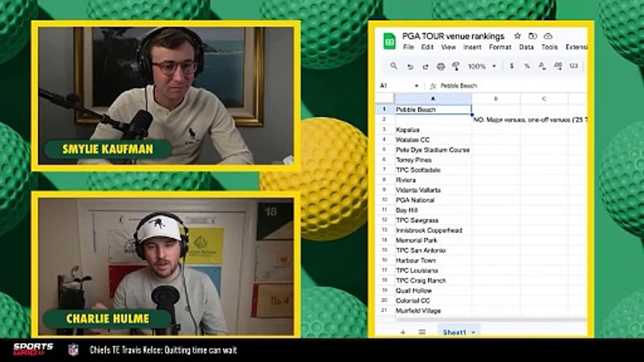Click the document title PGA TOUR venue rankings
Screen dimensions: 644x362
[453, 36]
